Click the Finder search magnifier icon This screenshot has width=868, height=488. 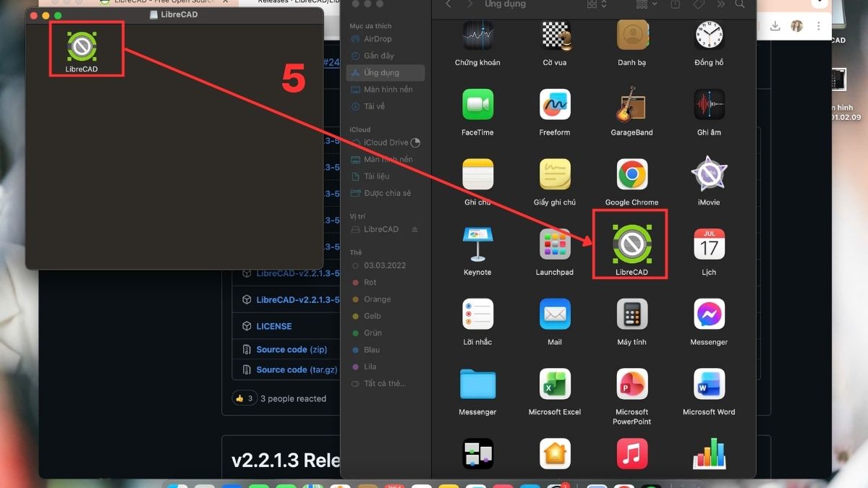740,4
